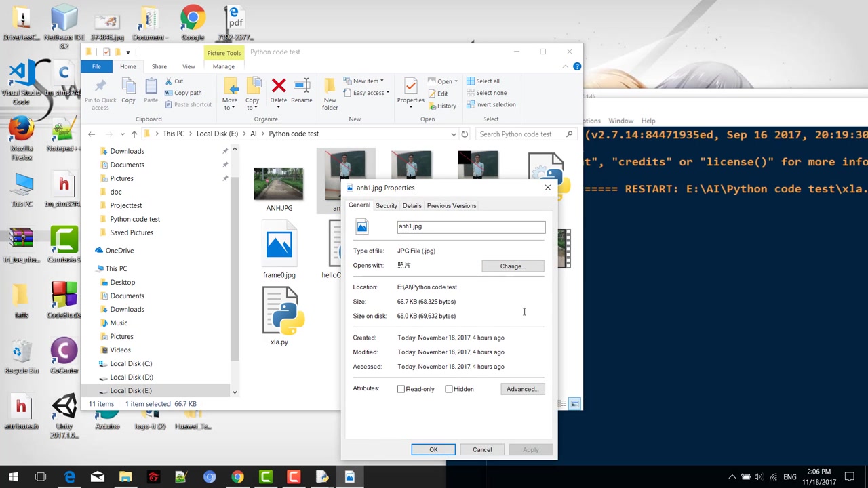The width and height of the screenshot is (868, 488).
Task: Expand the ribbon collapse chevron
Action: pos(566,66)
